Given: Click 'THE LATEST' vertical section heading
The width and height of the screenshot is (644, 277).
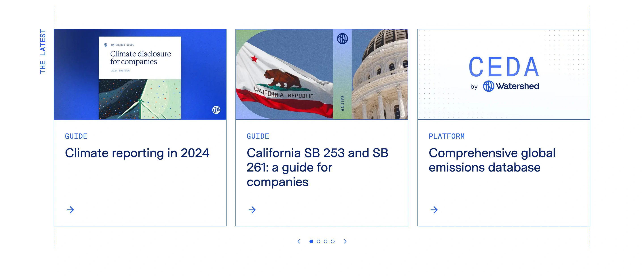Looking at the screenshot, I should (43, 51).
